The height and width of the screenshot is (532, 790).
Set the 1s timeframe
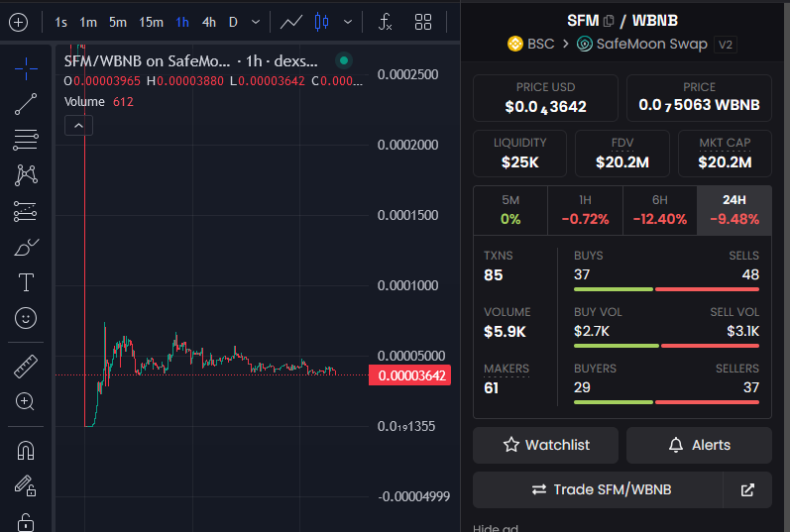coord(61,22)
